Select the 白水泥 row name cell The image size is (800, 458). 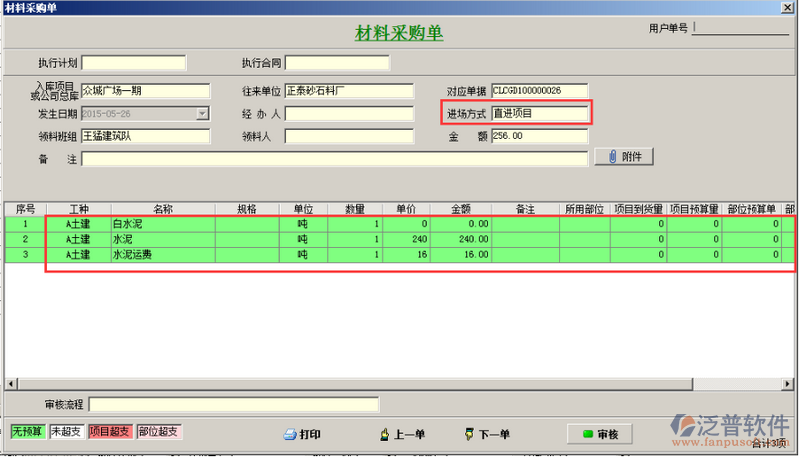[x=162, y=225]
